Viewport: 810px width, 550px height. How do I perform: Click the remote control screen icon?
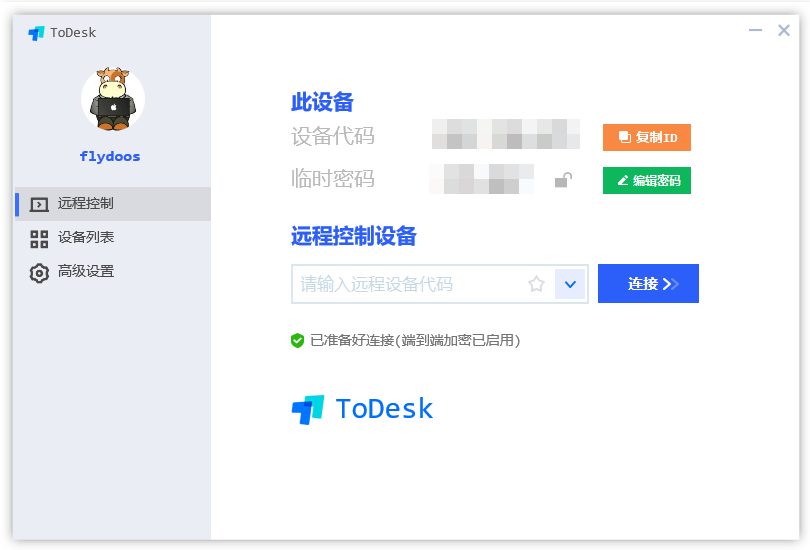[39, 204]
